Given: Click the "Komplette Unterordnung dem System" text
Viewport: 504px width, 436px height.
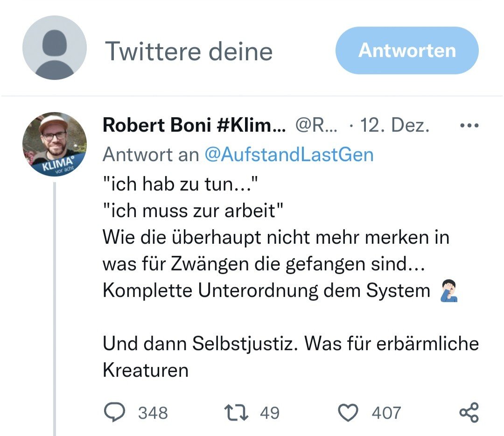Looking at the screenshot, I should 266,291.
